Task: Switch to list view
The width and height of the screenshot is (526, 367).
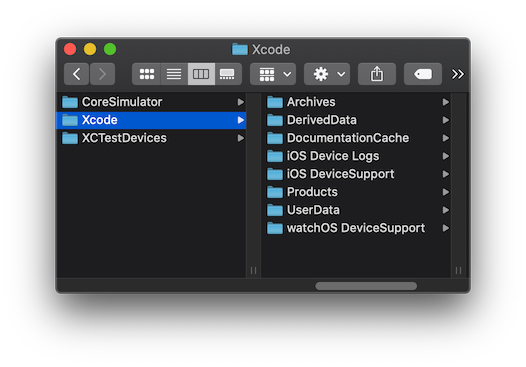Action: coord(174,74)
